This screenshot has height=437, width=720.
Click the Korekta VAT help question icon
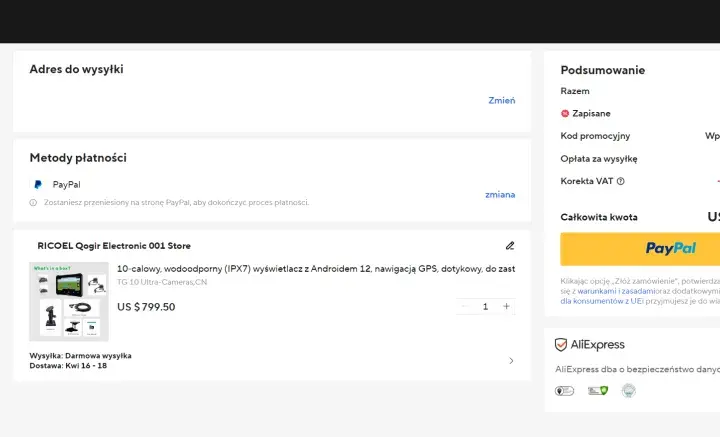(x=620, y=181)
